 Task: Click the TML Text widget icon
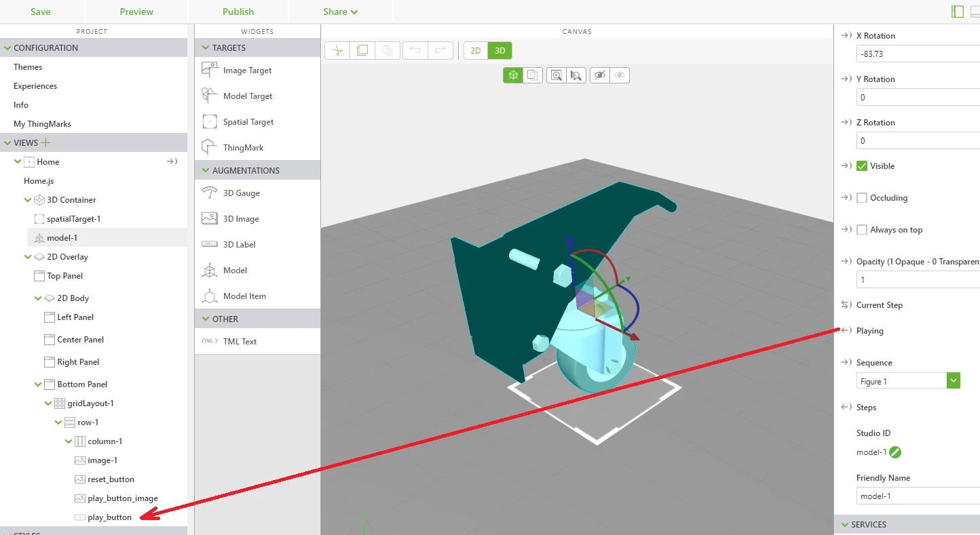point(210,341)
